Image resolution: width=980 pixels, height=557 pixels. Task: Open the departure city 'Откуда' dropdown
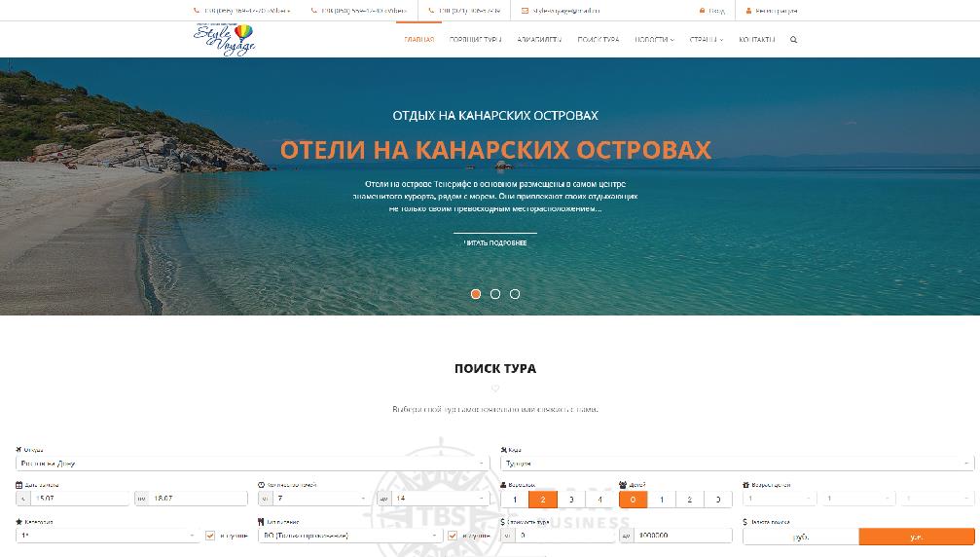(252, 464)
